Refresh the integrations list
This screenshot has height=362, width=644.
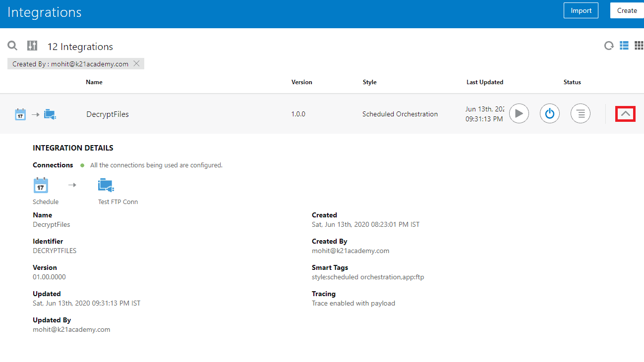tap(609, 46)
